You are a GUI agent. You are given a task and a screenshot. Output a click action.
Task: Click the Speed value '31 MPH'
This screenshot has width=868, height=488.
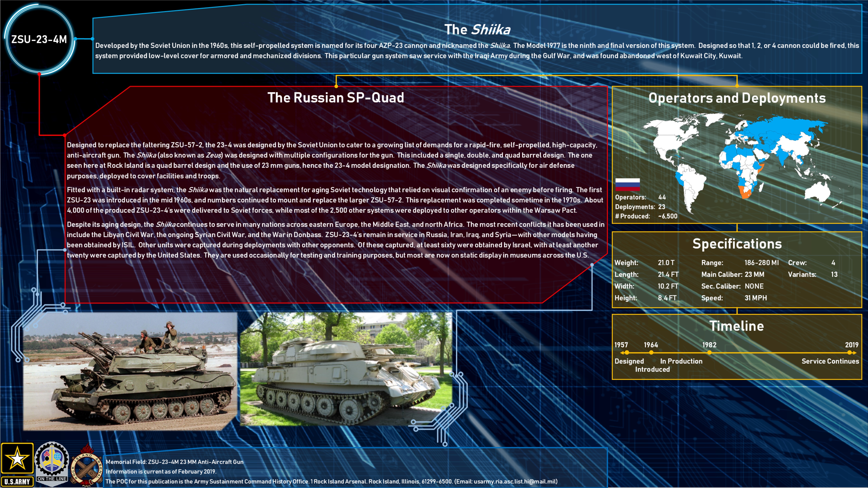[x=756, y=298]
